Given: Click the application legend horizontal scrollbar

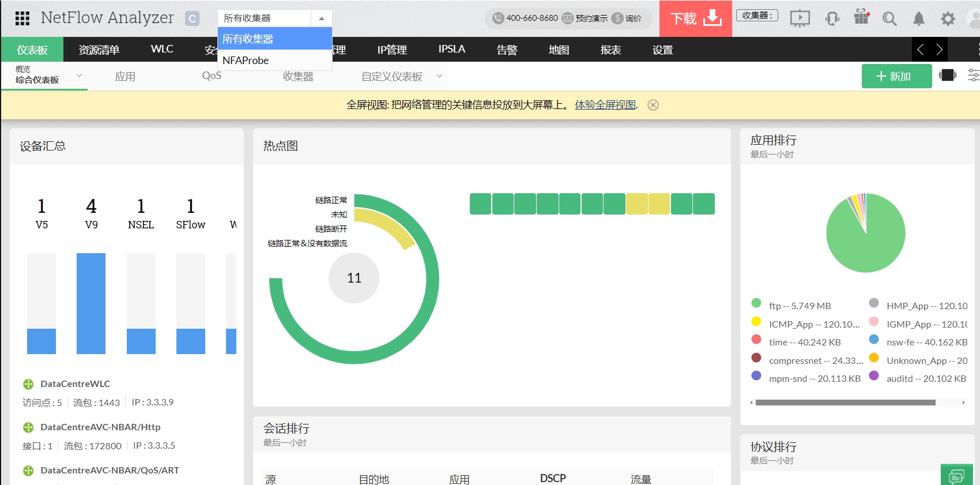Looking at the screenshot, I should (x=845, y=403).
